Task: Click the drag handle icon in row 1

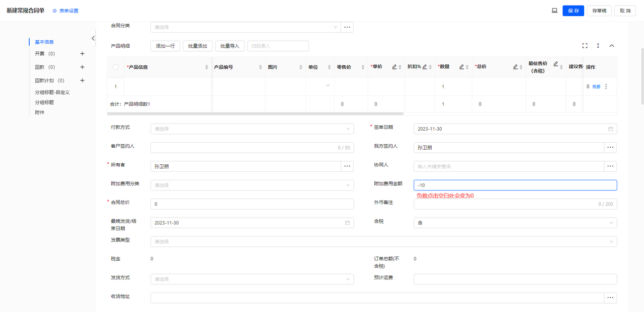Action: click(588, 86)
